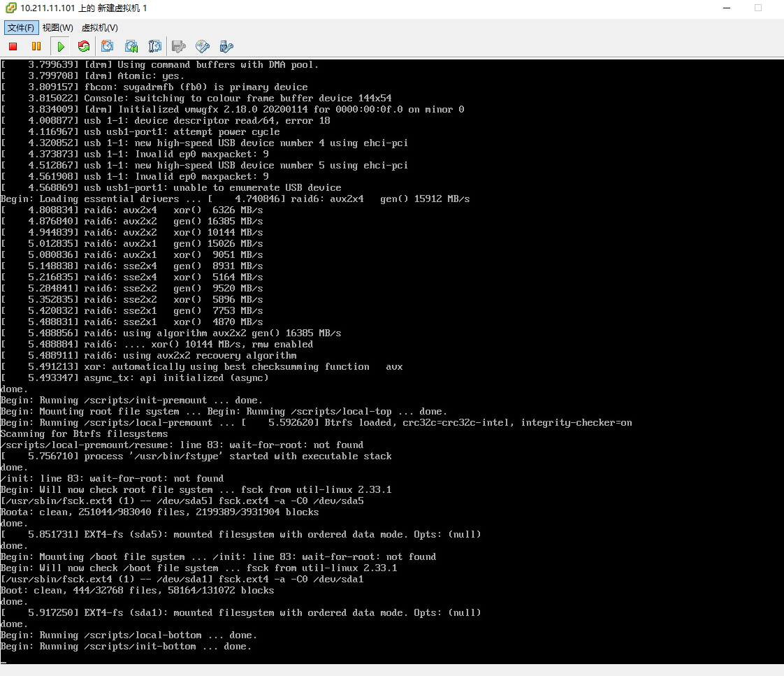
Task: Open floppy drive connection settings icon
Action: [178, 47]
